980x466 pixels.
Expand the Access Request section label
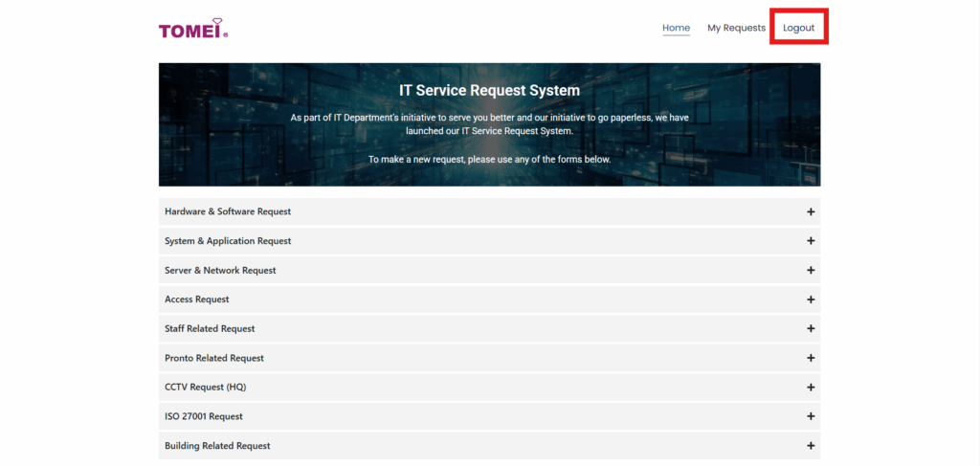click(x=197, y=300)
